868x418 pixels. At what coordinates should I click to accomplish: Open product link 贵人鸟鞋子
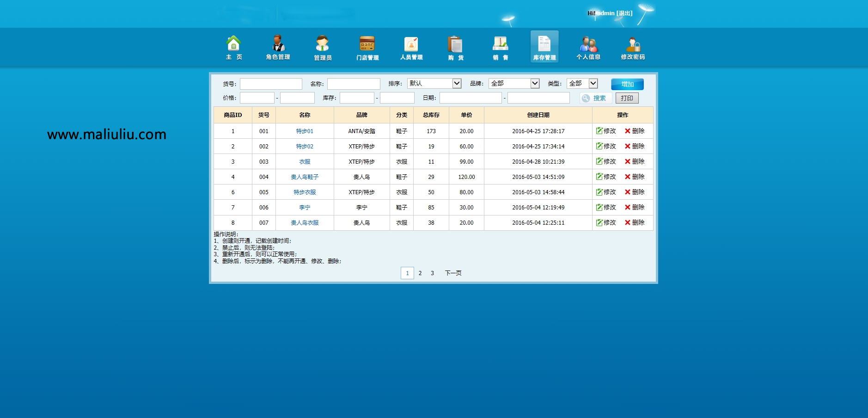point(306,177)
